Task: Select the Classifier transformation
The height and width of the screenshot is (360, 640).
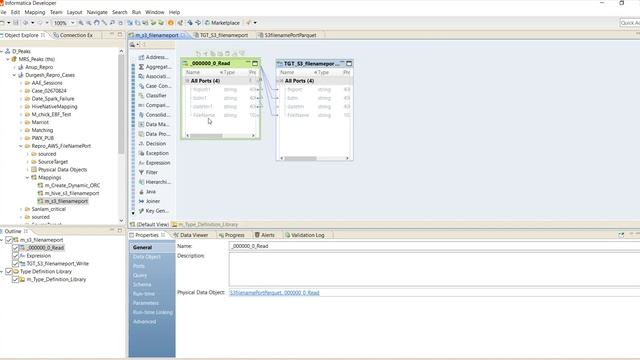Action: tap(152, 96)
